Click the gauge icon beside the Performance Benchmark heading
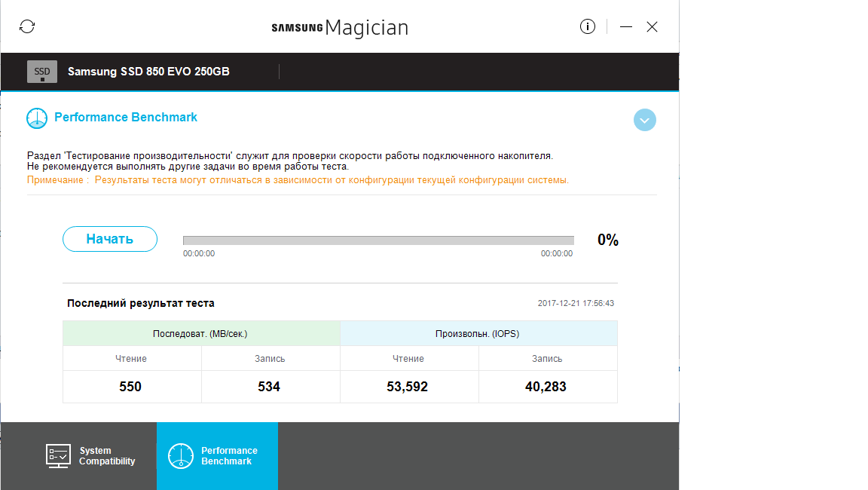 [37, 118]
